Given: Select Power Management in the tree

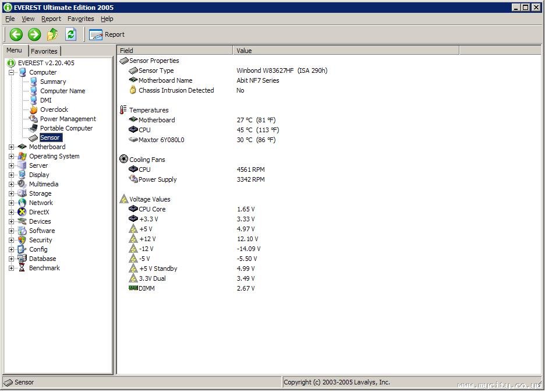Looking at the screenshot, I should tap(68, 119).
